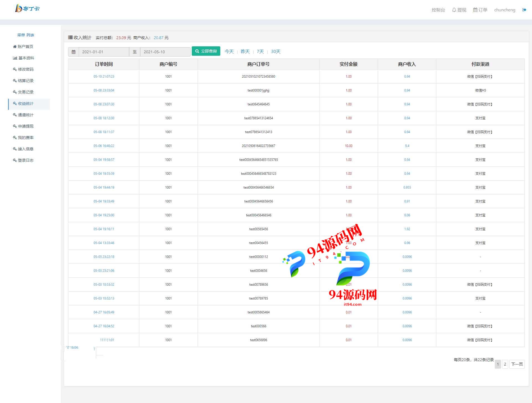Click order time 05-08 18:12:30
Screen dimensions: 532x403
[x=104, y=118]
